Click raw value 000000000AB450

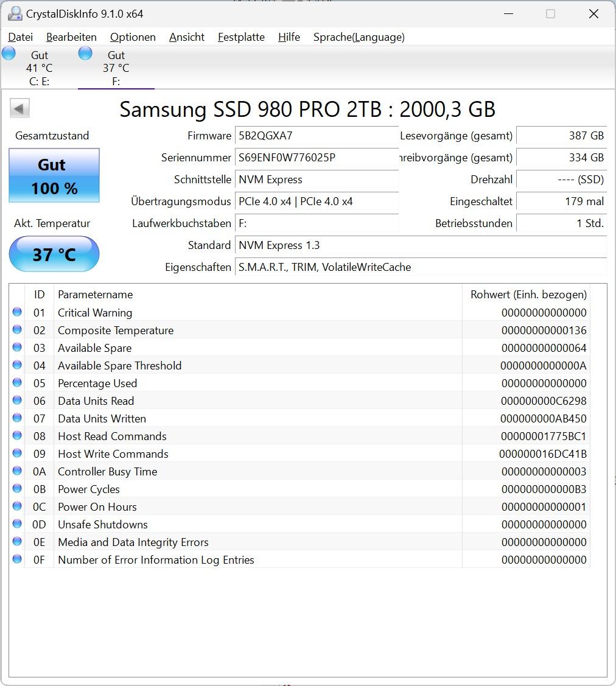pyautogui.click(x=544, y=419)
